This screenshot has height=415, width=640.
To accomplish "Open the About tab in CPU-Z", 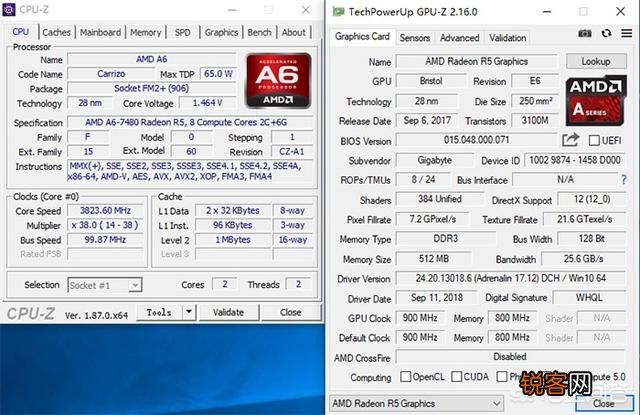I will [x=293, y=32].
